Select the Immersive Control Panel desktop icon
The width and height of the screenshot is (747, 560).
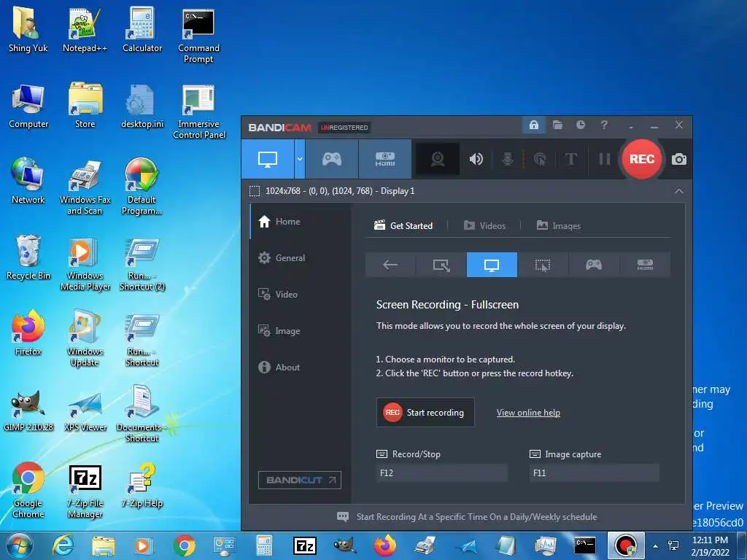tap(198, 112)
